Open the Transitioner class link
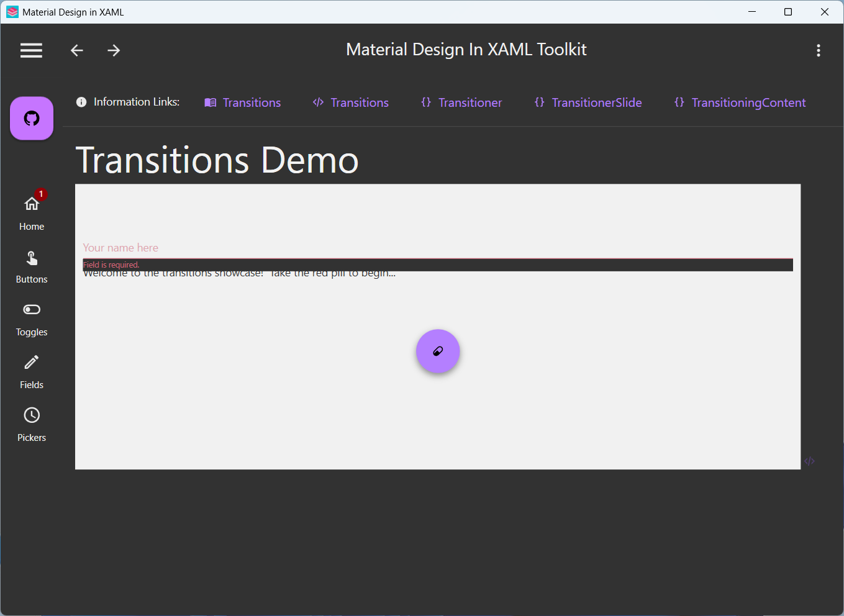Image resolution: width=844 pixels, height=616 pixels. coord(461,102)
